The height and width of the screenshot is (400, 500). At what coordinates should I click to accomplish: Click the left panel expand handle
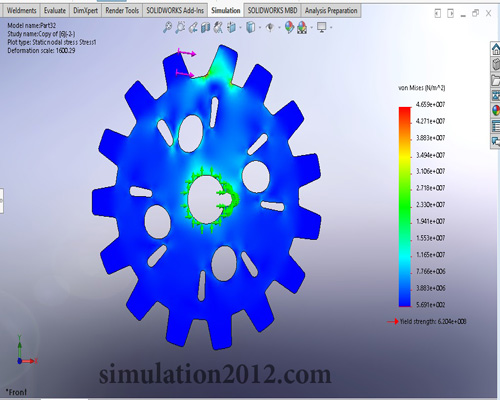pyautogui.click(x=2, y=201)
